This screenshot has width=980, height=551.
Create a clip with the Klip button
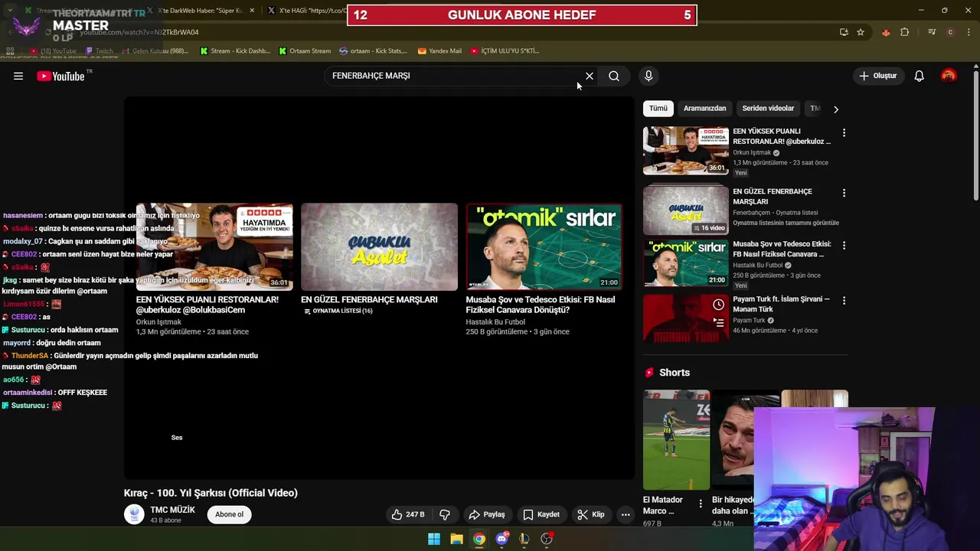(591, 514)
